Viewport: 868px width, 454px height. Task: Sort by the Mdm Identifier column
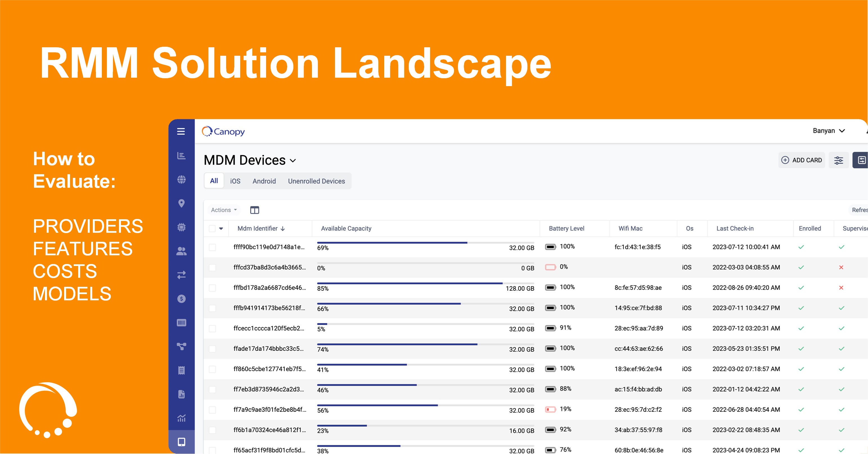tap(261, 228)
